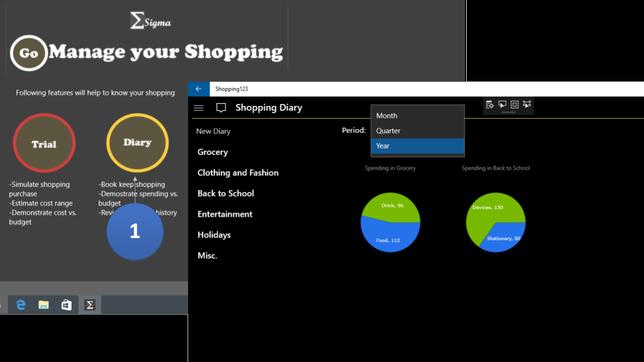Screen dimensions: 644x362
Task: Click the speech bubble icon beside Shopping Diary
Action: (221, 108)
